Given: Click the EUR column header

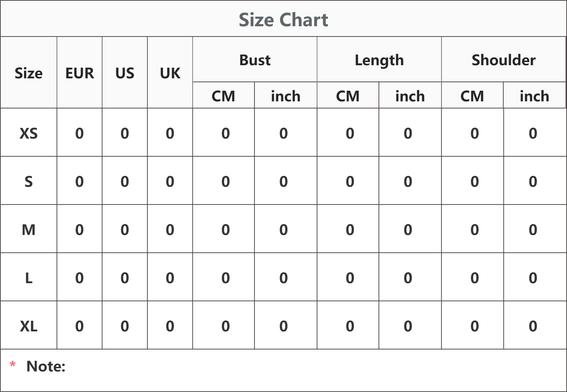Looking at the screenshot, I should tap(79, 73).
